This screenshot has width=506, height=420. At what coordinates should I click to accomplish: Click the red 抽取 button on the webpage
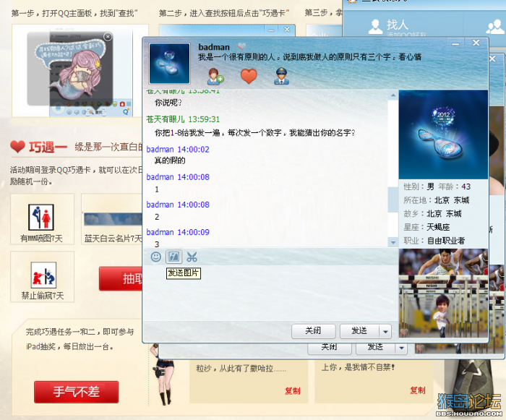tap(121, 278)
